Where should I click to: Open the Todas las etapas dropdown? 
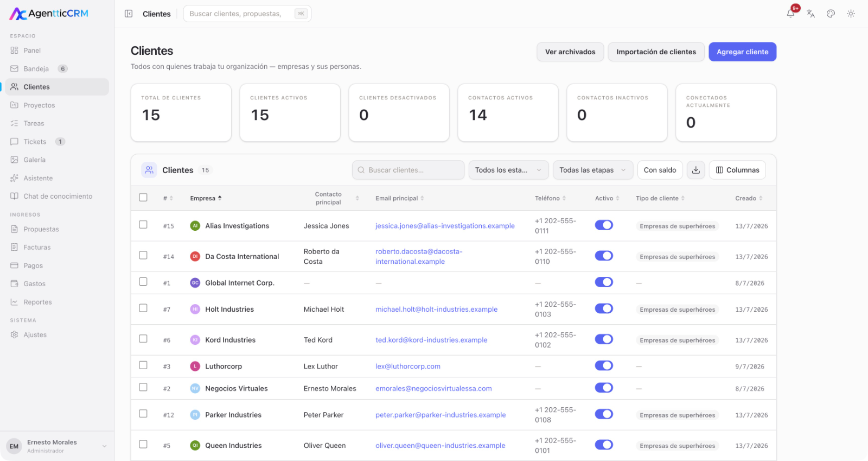[593, 170]
